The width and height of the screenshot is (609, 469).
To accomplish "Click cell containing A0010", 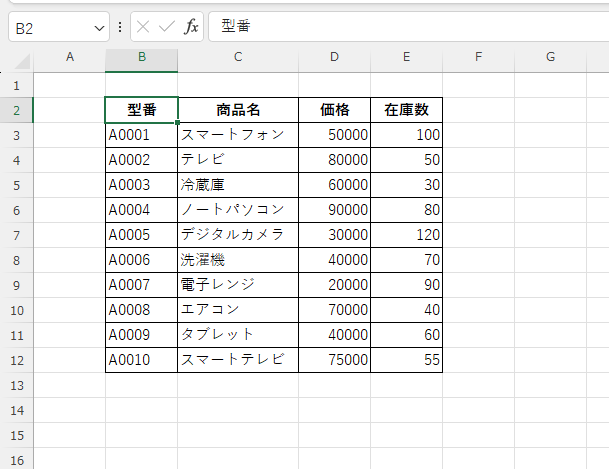I will tap(142, 360).
